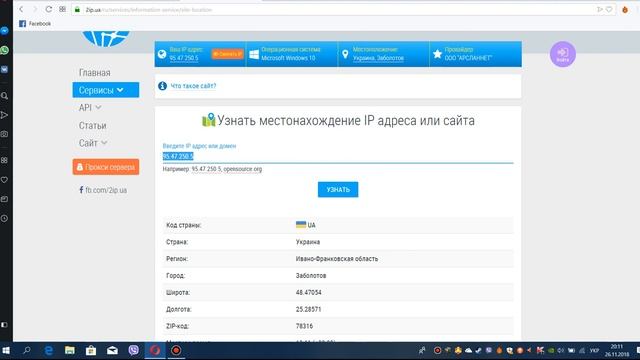640x360 pixels.
Task: Click the УКР language indicator
Action: [x=594, y=351]
